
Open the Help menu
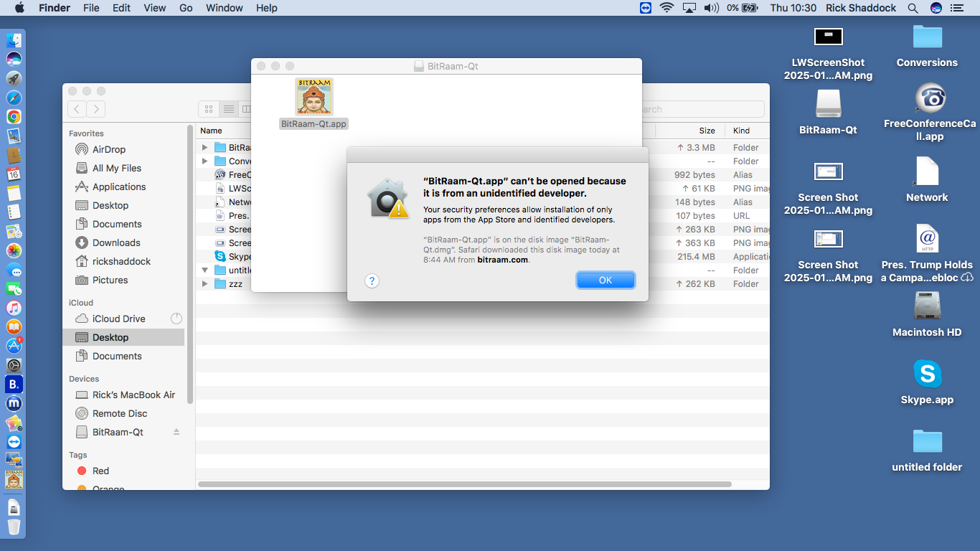click(x=266, y=8)
